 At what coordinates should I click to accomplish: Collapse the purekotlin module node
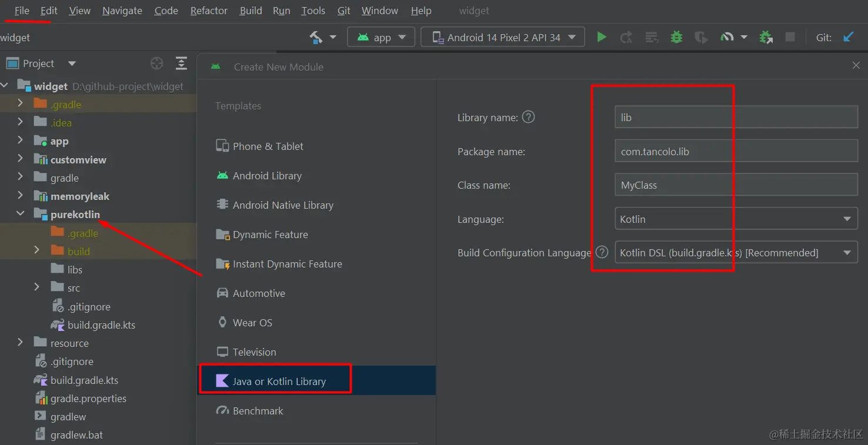click(x=21, y=214)
